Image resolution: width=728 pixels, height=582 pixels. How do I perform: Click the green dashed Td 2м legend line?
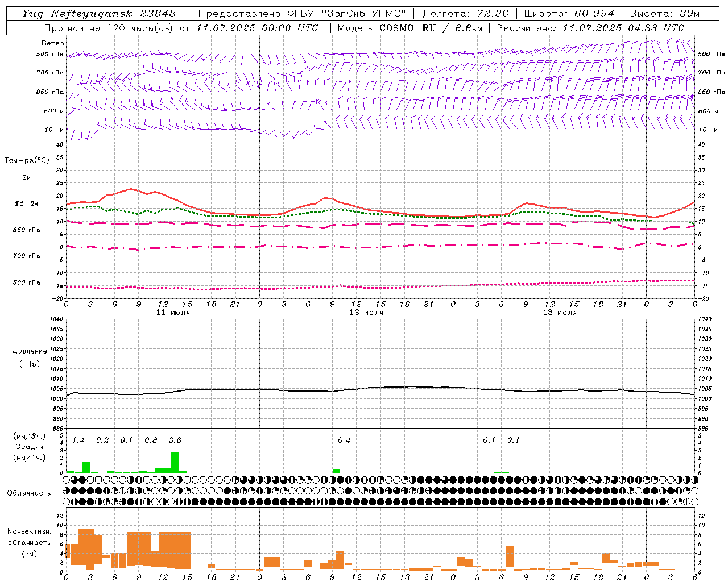point(26,210)
